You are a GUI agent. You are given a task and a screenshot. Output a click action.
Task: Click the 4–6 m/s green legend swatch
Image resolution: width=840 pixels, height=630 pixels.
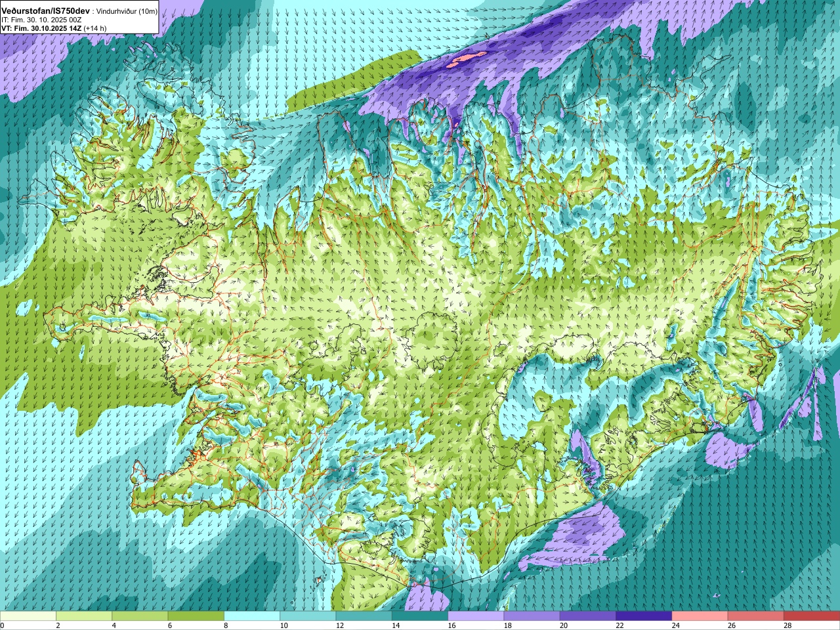pyautogui.click(x=140, y=616)
